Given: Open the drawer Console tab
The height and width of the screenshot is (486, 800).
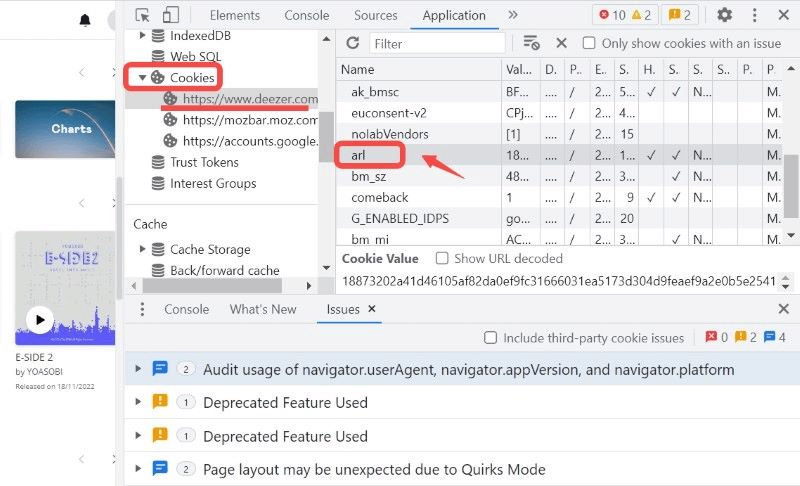Looking at the screenshot, I should pos(186,309).
